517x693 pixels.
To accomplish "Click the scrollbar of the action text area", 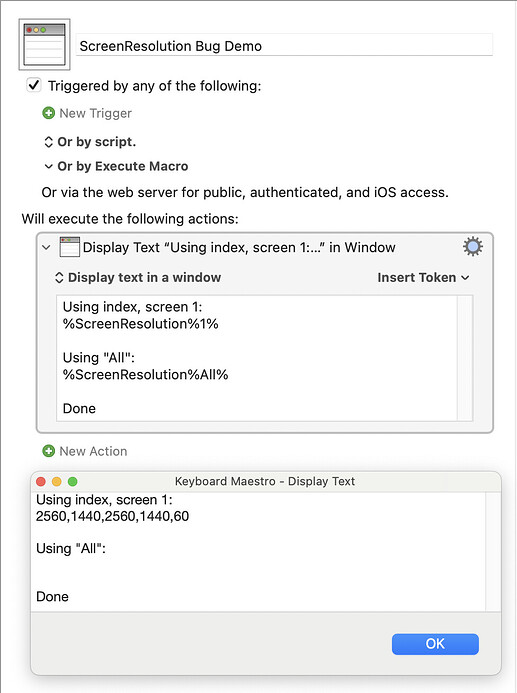I will [x=465, y=358].
